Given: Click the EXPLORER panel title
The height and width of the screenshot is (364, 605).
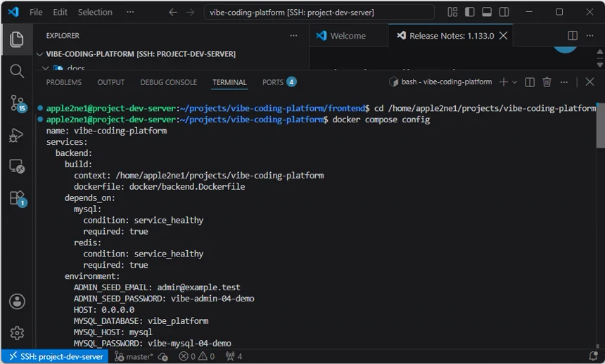Looking at the screenshot, I should 63,35.
